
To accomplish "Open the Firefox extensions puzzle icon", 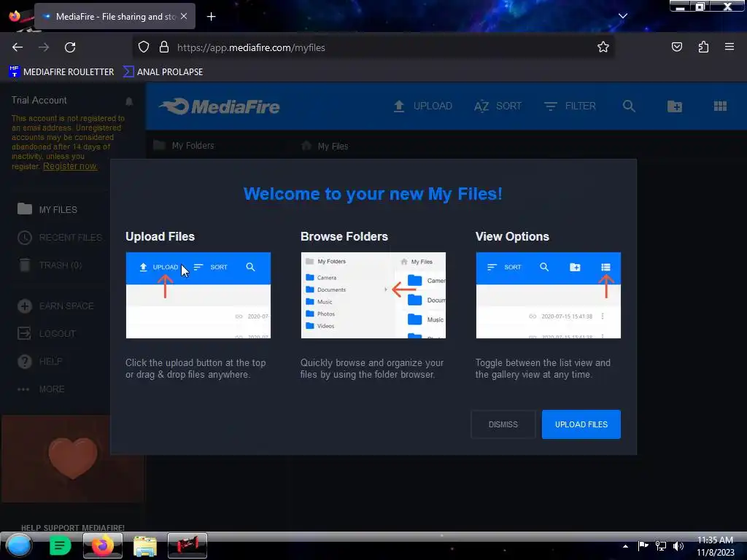I will click(x=703, y=47).
